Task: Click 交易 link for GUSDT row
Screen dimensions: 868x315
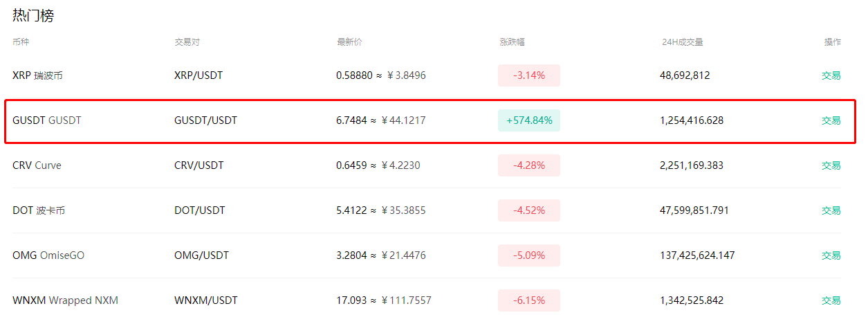Action: click(831, 120)
